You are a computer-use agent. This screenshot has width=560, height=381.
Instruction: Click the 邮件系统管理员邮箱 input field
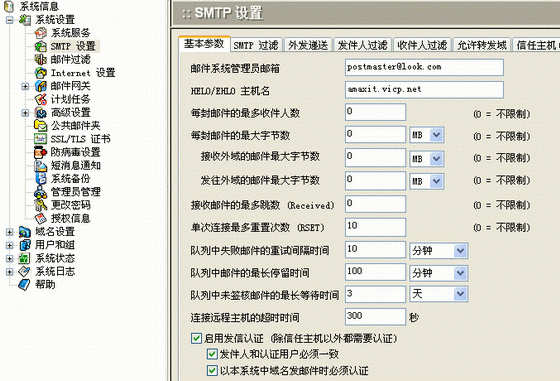(x=424, y=67)
